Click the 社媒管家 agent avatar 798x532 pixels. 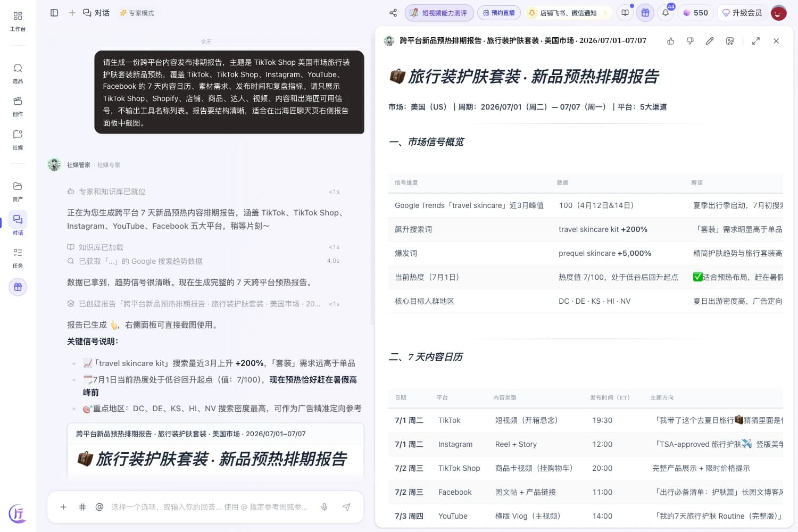point(54,165)
